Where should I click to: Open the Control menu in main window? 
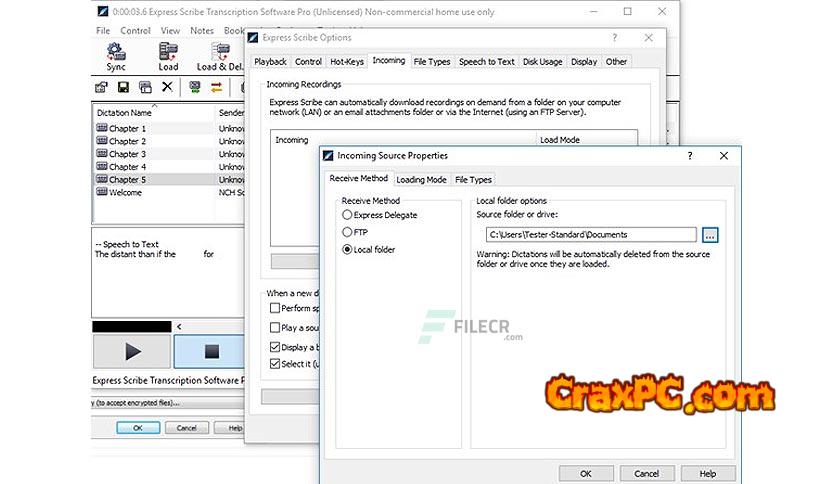(135, 30)
